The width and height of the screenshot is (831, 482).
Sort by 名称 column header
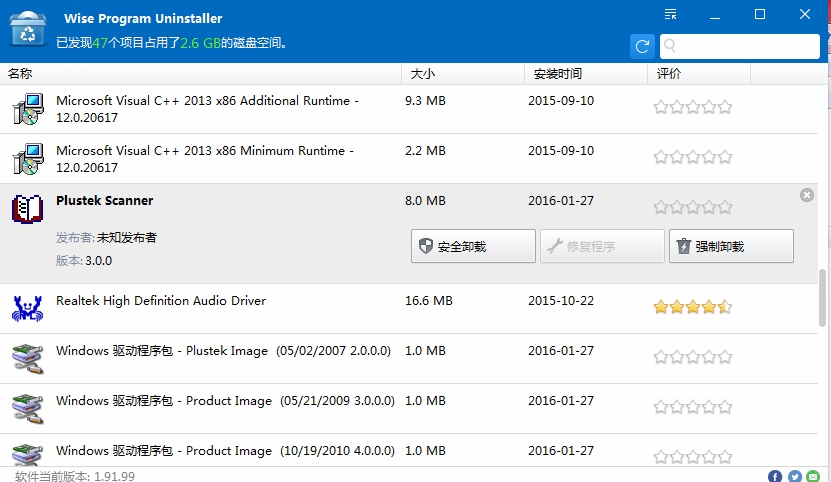[200, 74]
